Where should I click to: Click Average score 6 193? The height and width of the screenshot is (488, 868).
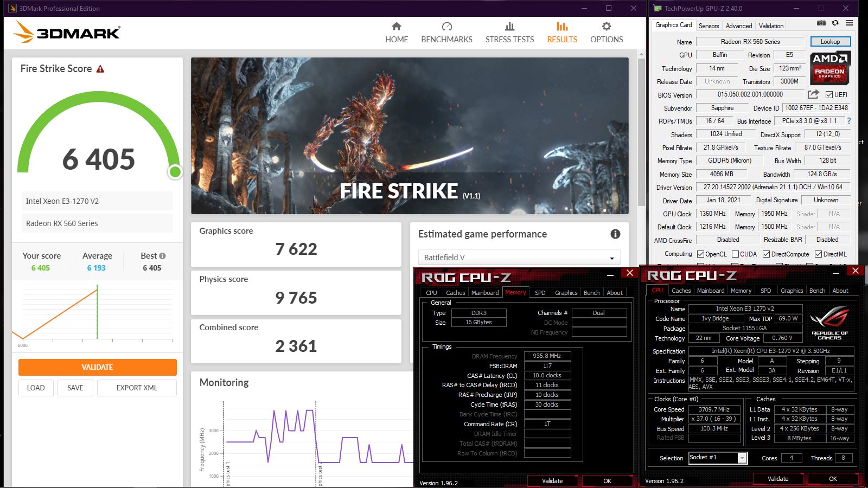[97, 268]
